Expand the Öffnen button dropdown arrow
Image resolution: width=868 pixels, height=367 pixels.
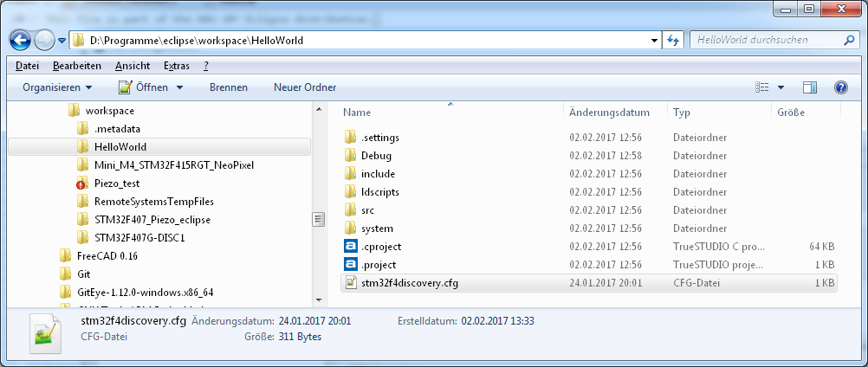tap(179, 87)
